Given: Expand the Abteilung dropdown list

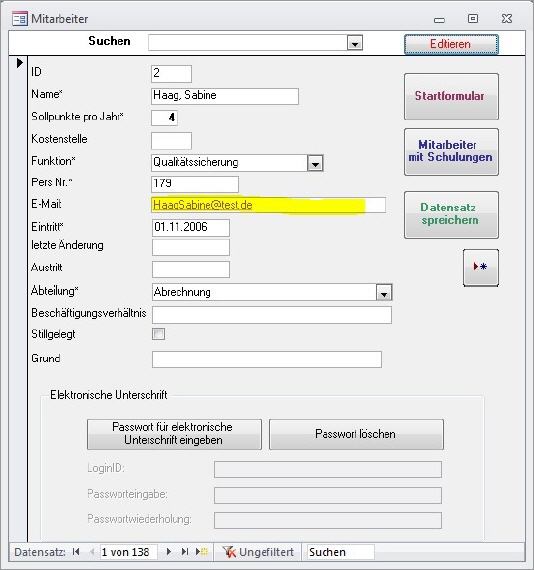Looking at the screenshot, I should (x=384, y=293).
